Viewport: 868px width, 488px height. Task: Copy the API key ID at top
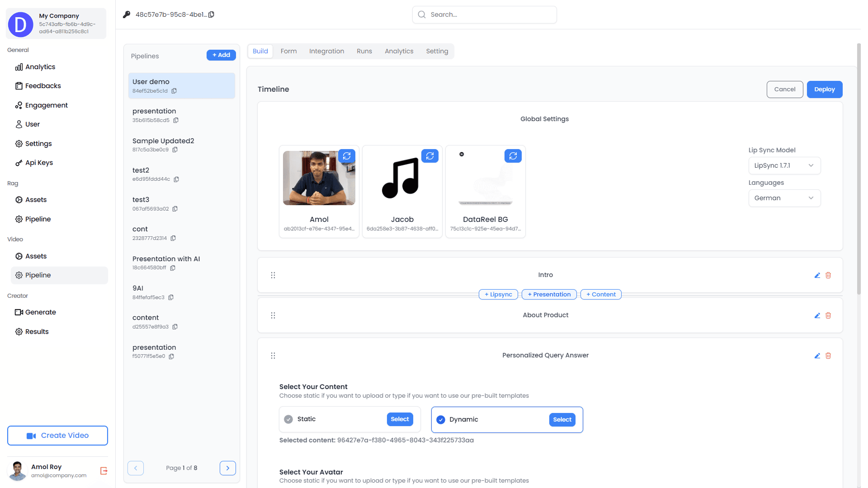click(211, 14)
